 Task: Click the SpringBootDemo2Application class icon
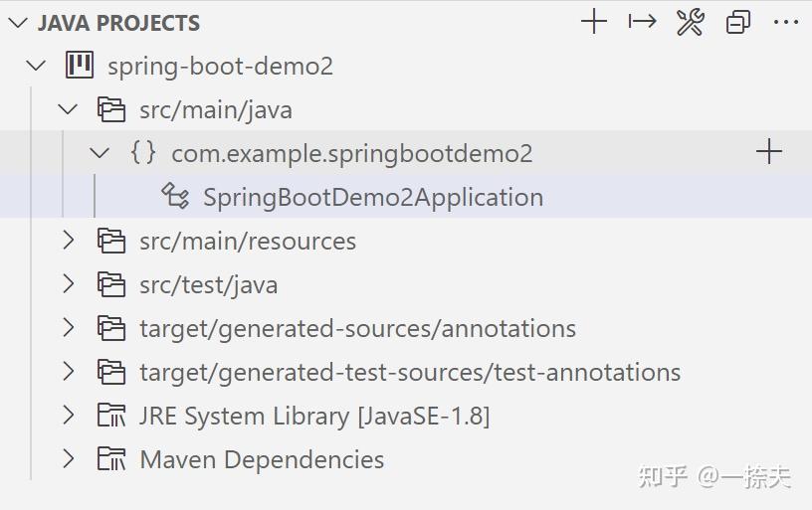coord(175,196)
